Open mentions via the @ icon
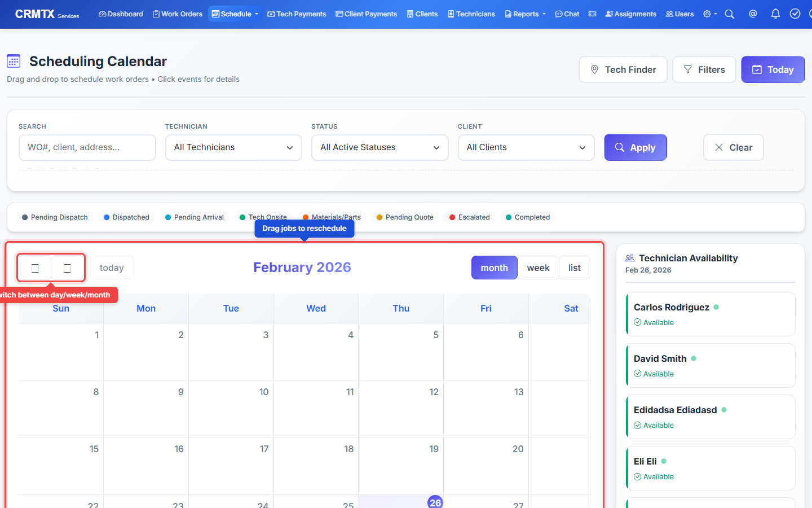 pos(753,14)
